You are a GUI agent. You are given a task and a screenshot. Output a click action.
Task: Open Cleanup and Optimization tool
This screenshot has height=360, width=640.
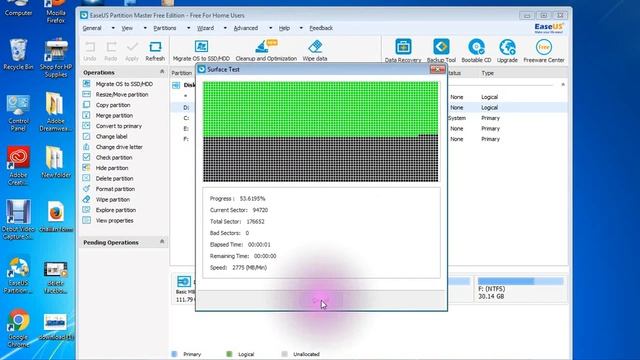pos(266,51)
